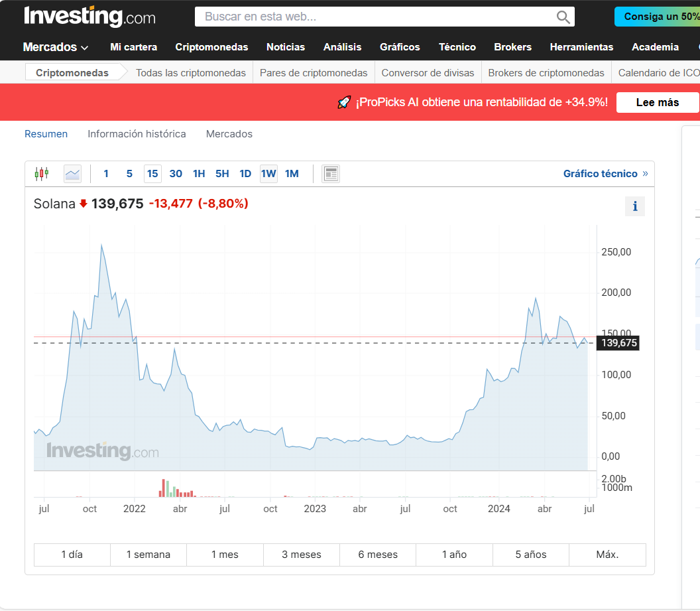Open the Academia menu

click(x=656, y=47)
